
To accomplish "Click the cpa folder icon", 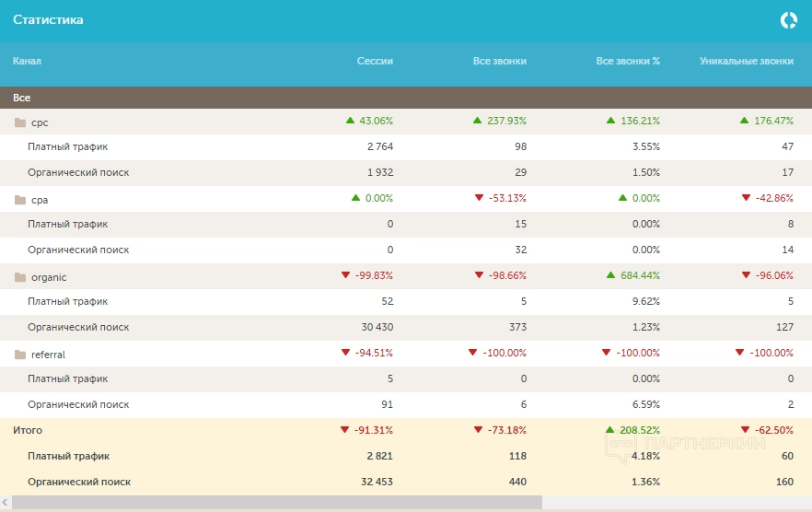I will click(20, 200).
